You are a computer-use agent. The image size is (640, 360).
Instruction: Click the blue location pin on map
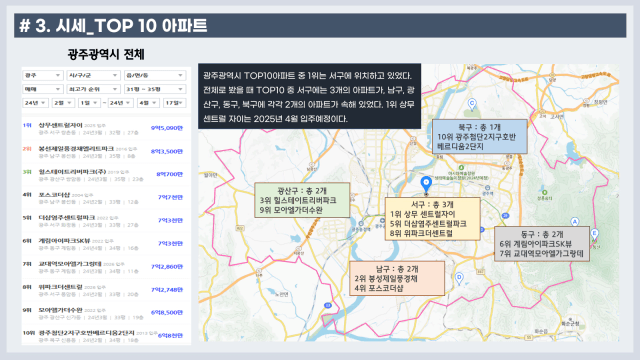pyautogui.click(x=426, y=184)
